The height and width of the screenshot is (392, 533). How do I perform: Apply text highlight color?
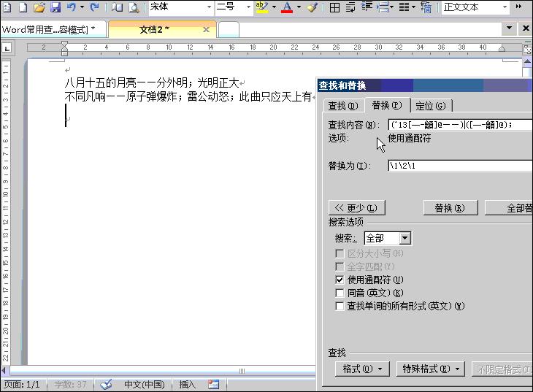tap(261, 7)
